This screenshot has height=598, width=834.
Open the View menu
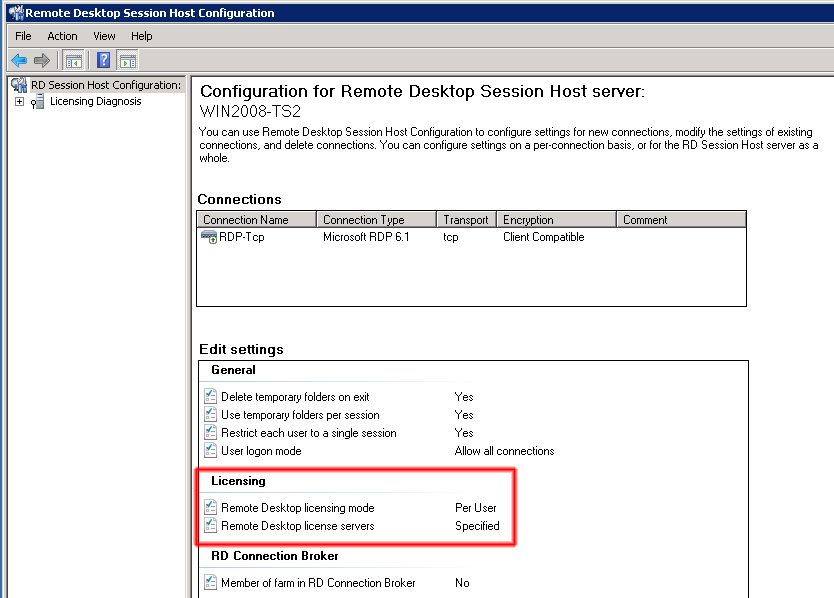pyautogui.click(x=104, y=36)
